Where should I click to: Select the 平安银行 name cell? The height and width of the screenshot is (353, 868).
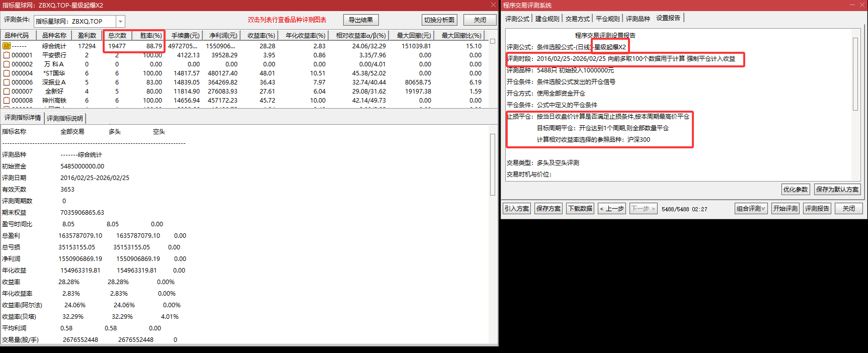pyautogui.click(x=54, y=55)
